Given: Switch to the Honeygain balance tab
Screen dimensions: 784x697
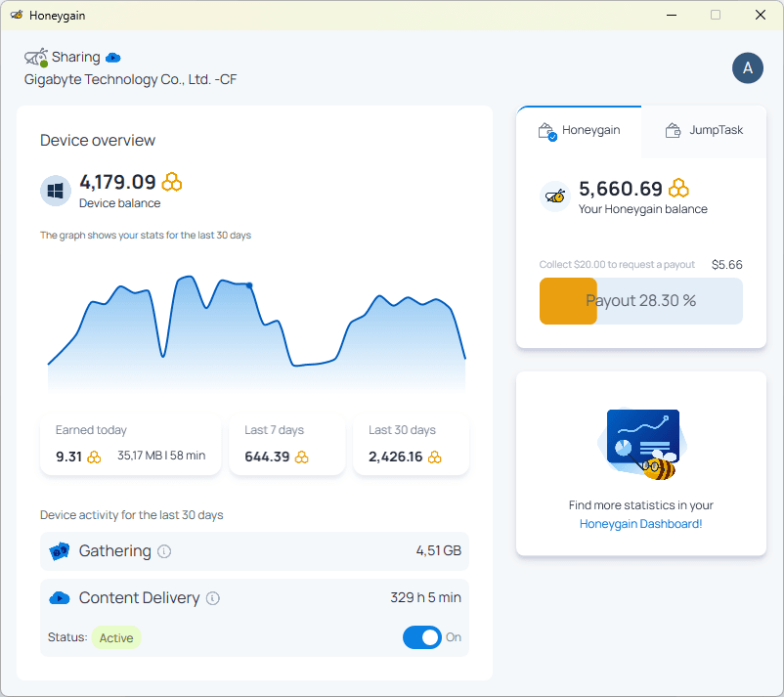Looking at the screenshot, I should tap(579, 132).
